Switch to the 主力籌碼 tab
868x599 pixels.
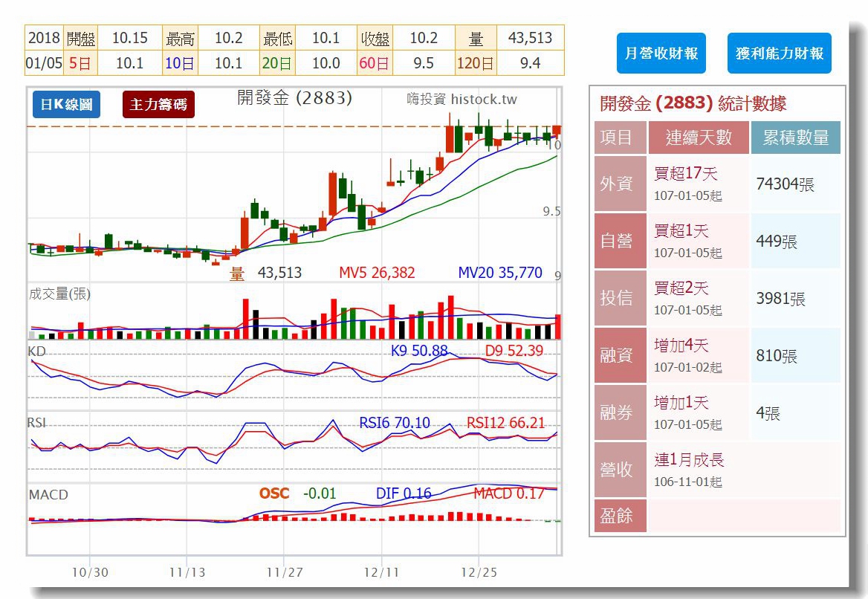pyautogui.click(x=158, y=104)
